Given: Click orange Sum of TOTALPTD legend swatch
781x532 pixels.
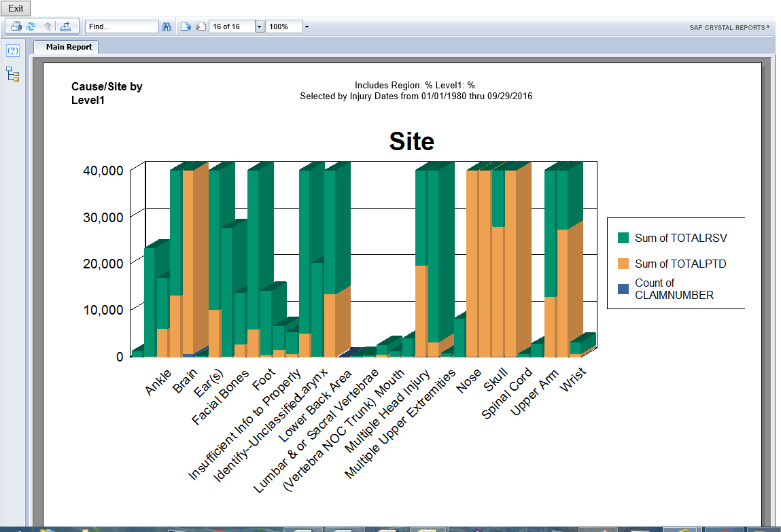Looking at the screenshot, I should tap(623, 264).
